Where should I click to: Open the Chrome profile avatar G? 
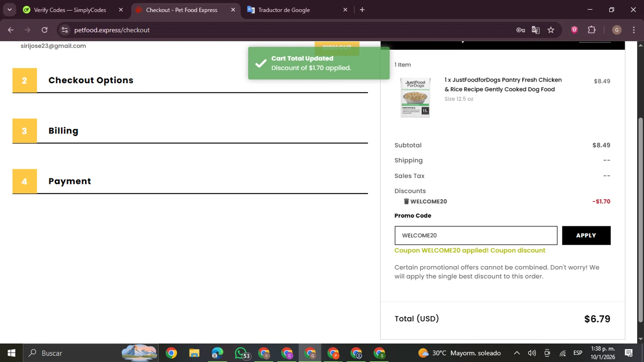point(617,30)
